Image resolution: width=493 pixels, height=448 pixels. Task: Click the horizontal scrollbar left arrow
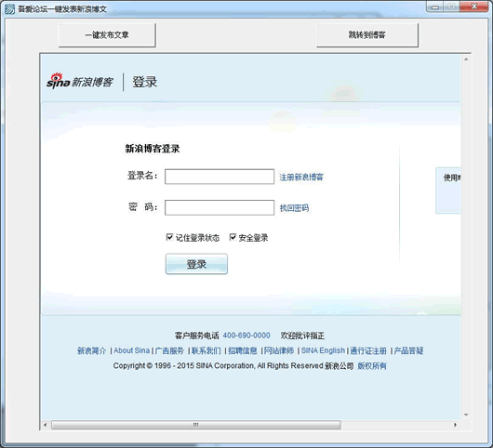click(46, 425)
